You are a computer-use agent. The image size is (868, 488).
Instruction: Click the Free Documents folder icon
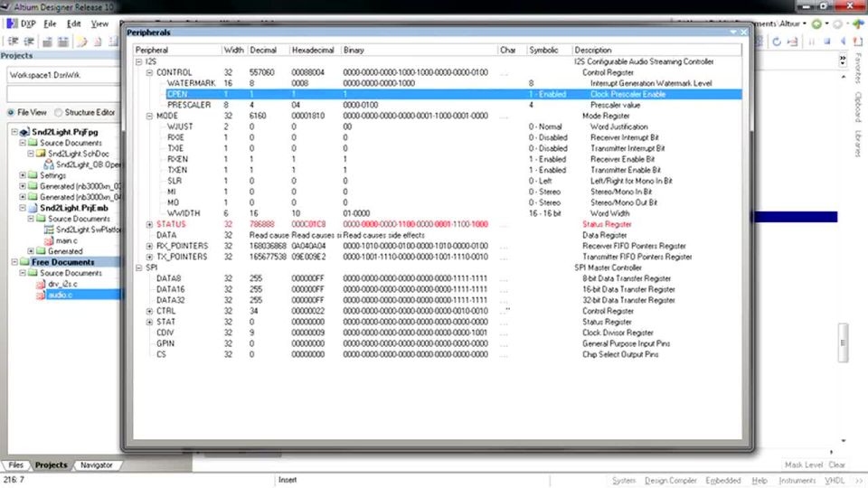click(24, 262)
